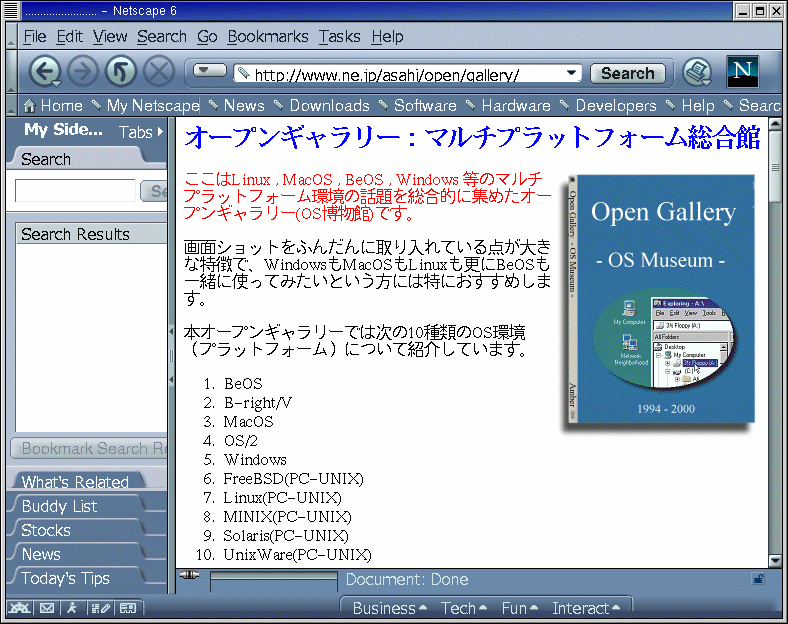
Task: Switch to What's Related sidebar tab
Action: click(75, 481)
